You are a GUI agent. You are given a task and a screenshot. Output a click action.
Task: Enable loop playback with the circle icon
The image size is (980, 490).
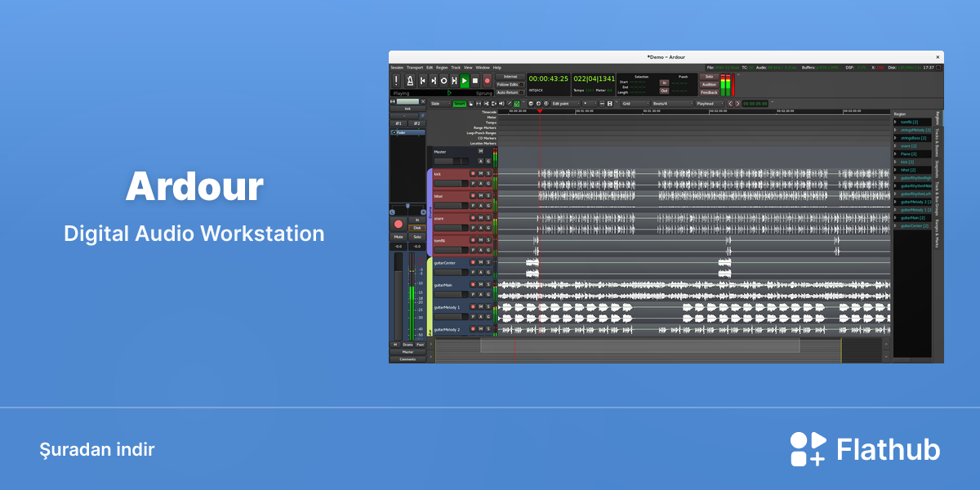(443, 80)
